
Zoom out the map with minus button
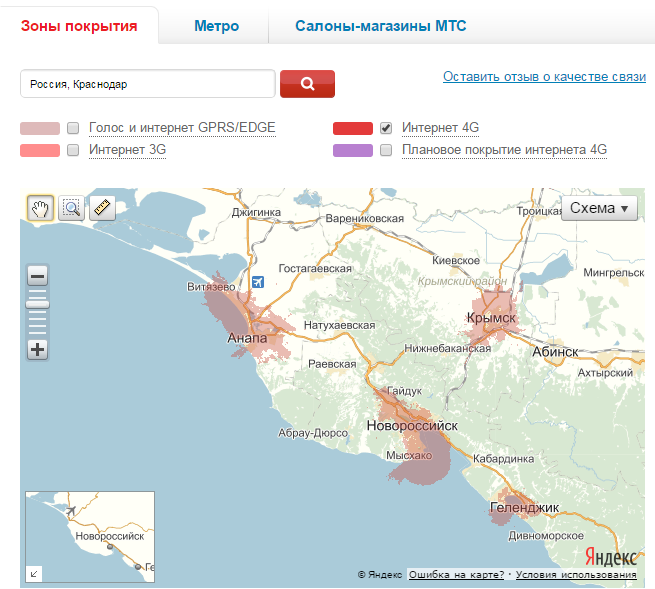coord(38,276)
